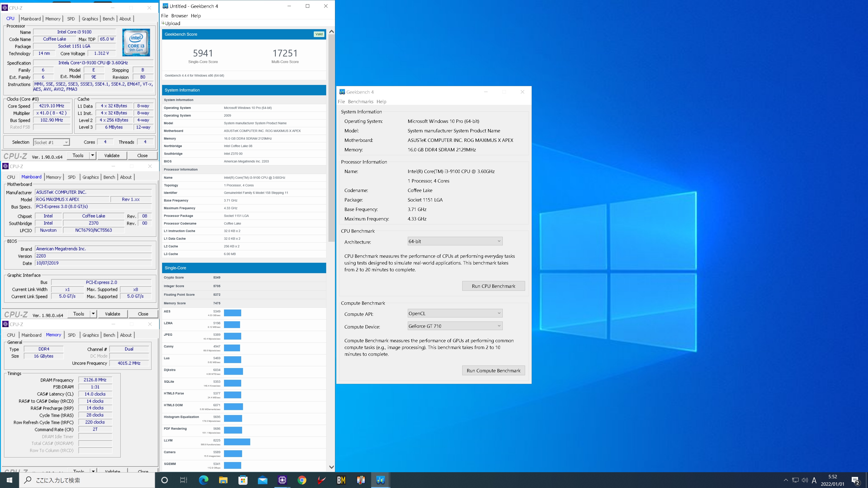Open Architecture 64-bit dropdown

click(x=455, y=241)
